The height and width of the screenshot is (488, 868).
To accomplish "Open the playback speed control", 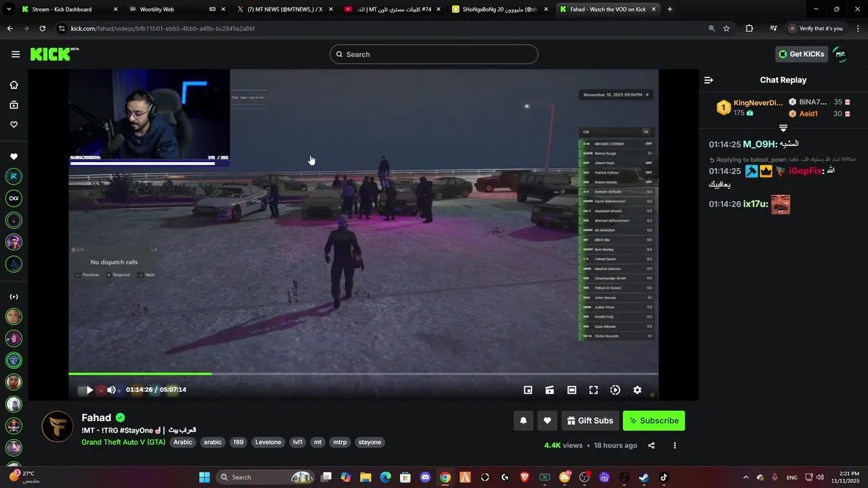I will click(615, 390).
